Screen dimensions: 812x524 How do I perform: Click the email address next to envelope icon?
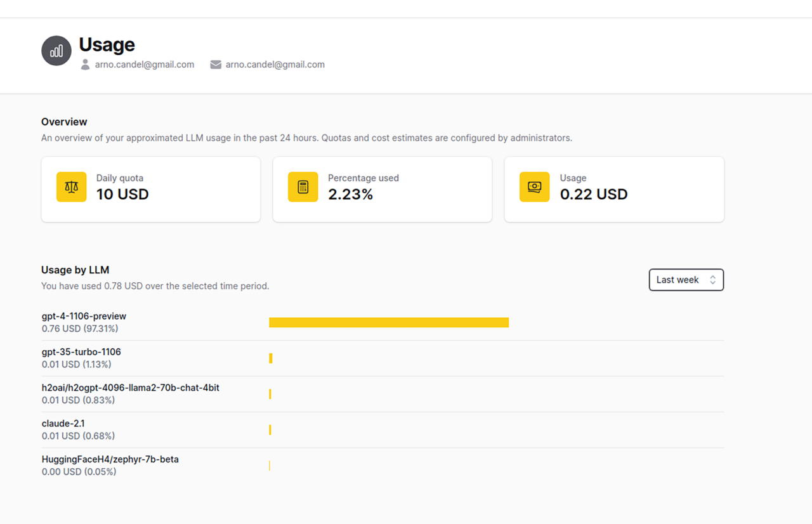(275, 65)
